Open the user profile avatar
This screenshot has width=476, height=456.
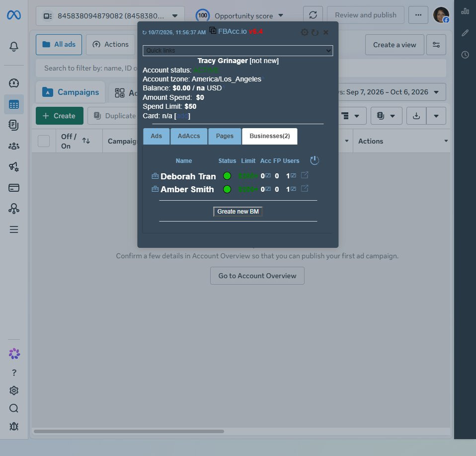click(441, 15)
